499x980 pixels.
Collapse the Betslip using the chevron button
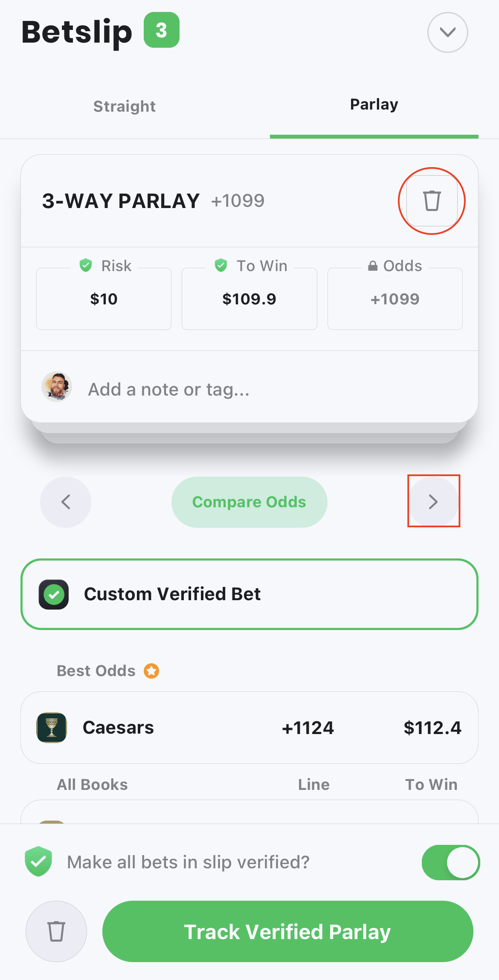click(447, 32)
